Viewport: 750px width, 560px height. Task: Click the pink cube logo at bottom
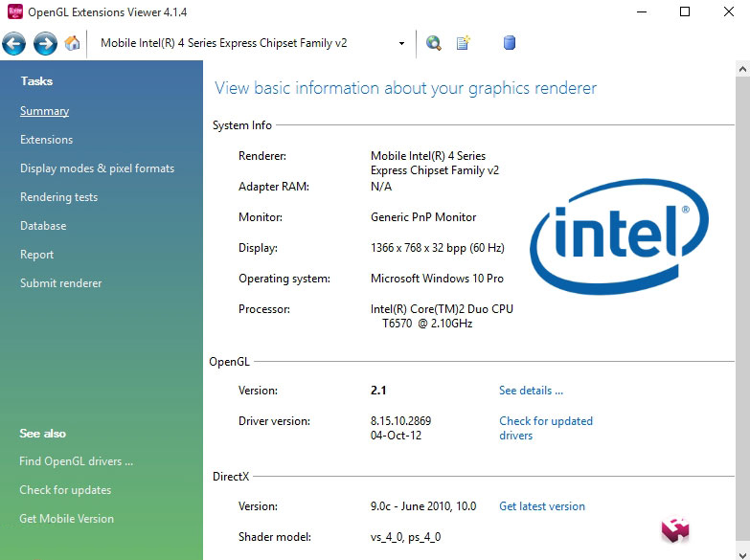tap(675, 529)
